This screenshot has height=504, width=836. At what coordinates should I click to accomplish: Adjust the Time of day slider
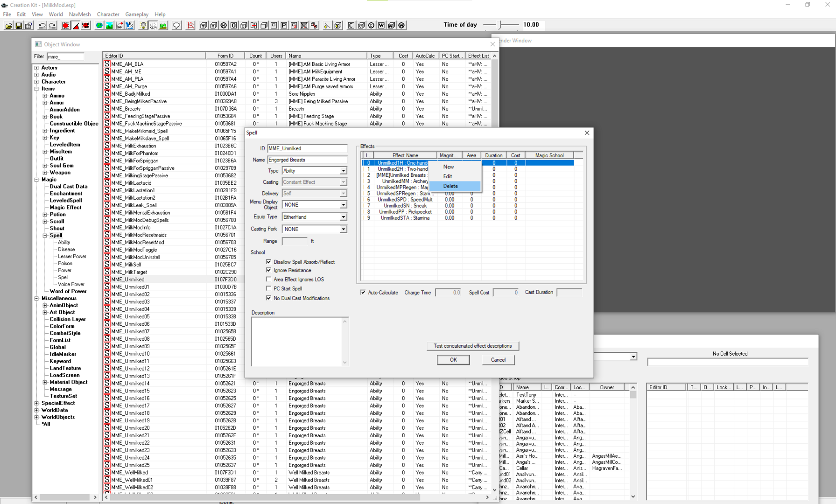coord(500,25)
